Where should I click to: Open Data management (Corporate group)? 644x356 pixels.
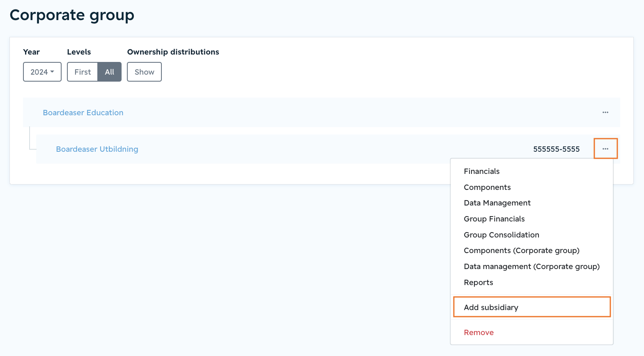(532, 267)
